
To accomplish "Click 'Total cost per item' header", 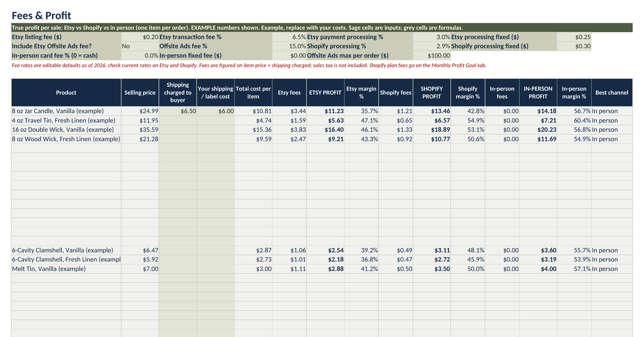I will tap(253, 92).
